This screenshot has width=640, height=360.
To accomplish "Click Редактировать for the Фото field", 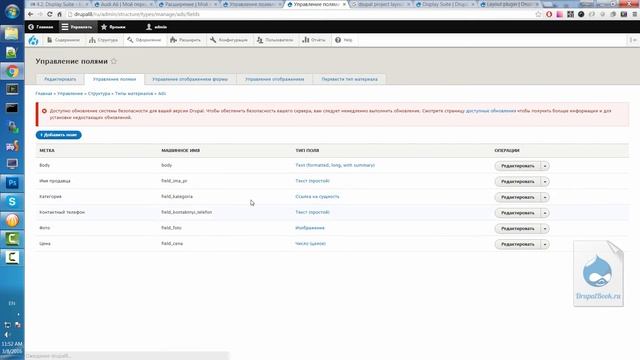I will [x=518, y=229].
